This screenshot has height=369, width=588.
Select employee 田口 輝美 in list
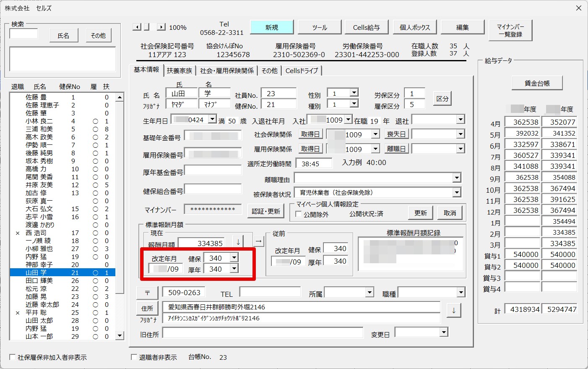point(62,280)
